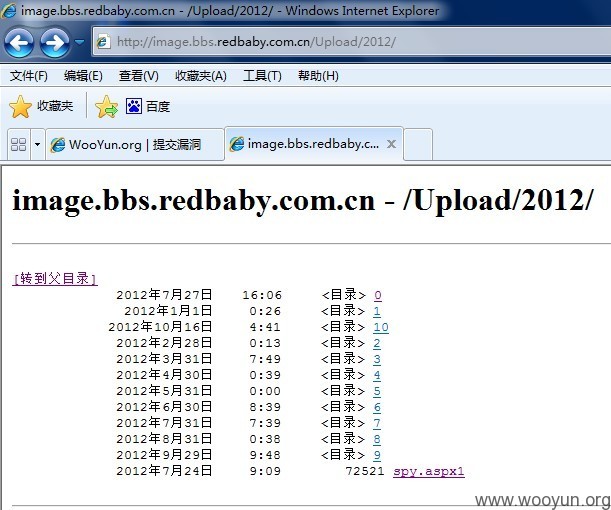Click the date 2012年10月16日
Screen dimensions: 611x510
(x=160, y=327)
